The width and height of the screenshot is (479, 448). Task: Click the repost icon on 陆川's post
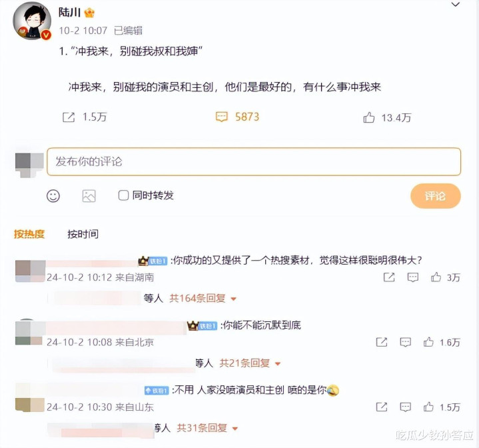click(69, 117)
